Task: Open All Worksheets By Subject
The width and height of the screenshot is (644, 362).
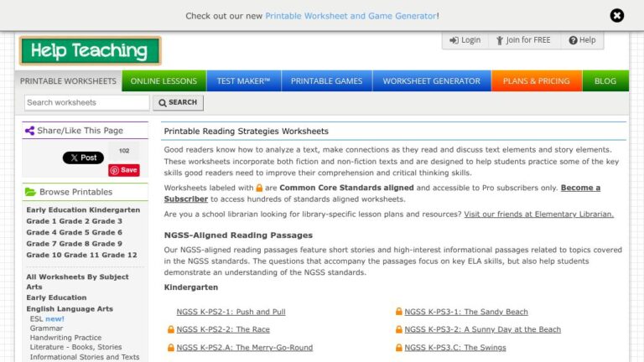Action: pos(78,277)
